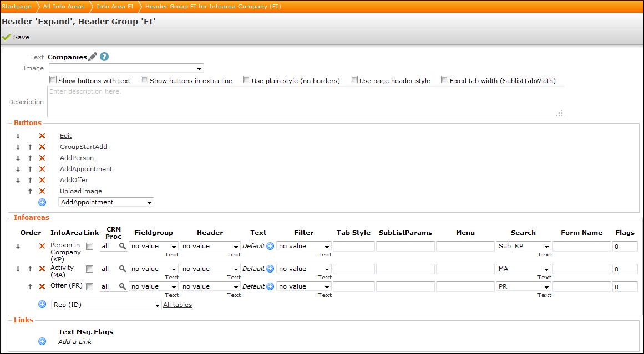
Task: Open CRM Proc search for Activity row
Action: click(123, 269)
